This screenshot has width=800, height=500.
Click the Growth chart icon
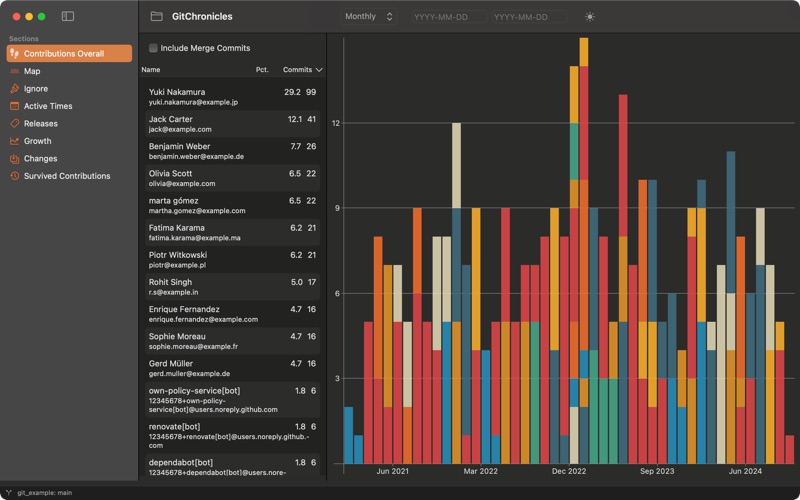coord(14,141)
